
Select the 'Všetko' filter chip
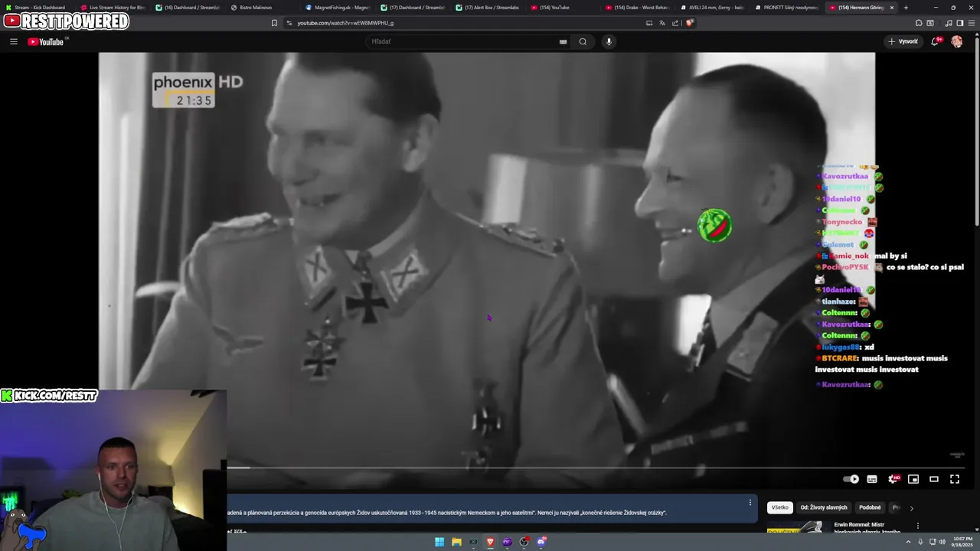(x=779, y=507)
